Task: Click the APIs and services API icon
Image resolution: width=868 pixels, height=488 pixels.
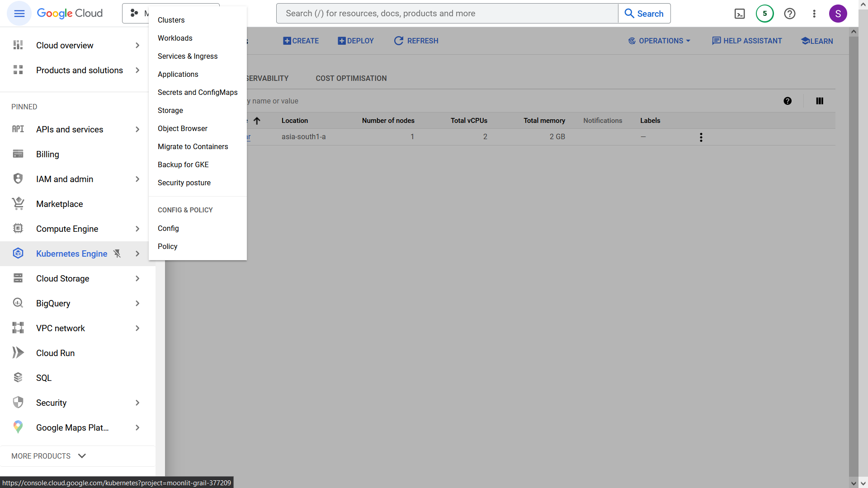Action: coord(18,129)
